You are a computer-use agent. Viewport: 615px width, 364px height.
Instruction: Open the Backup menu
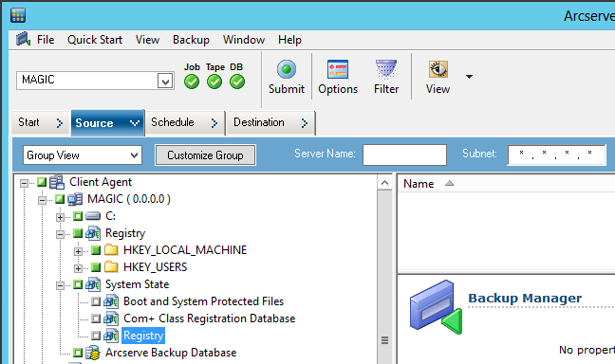coord(191,40)
